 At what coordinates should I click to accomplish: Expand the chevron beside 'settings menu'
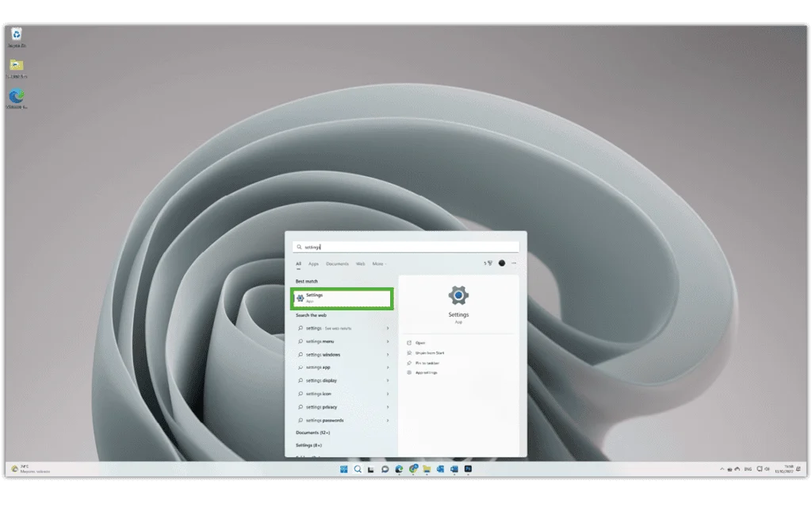tap(387, 341)
